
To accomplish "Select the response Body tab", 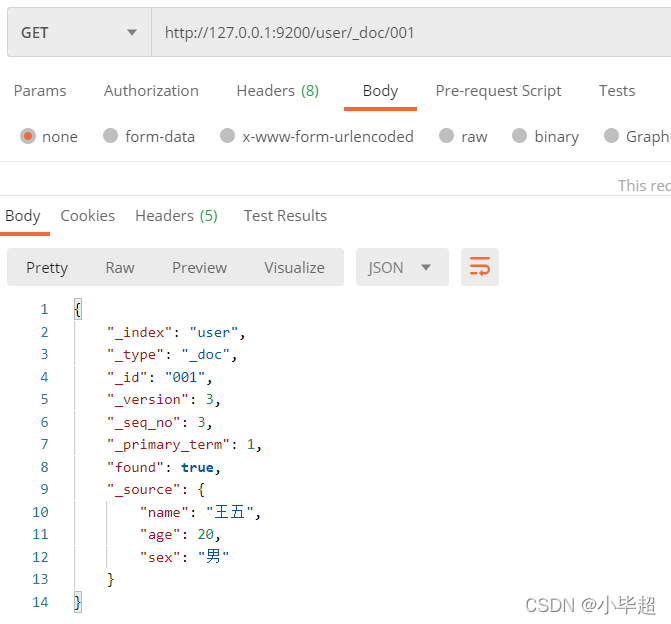I will tap(23, 216).
